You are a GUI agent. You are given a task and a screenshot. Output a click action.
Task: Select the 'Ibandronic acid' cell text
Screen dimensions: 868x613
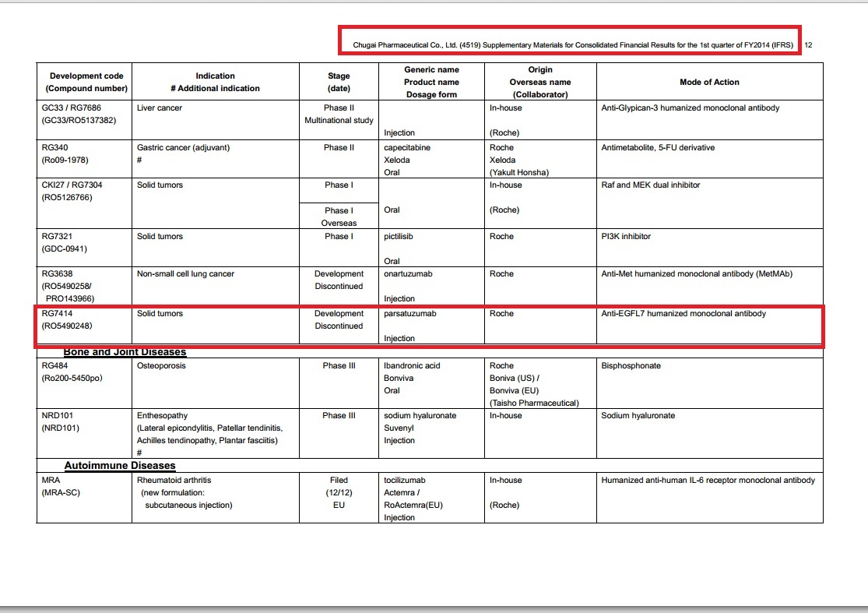tap(412, 366)
